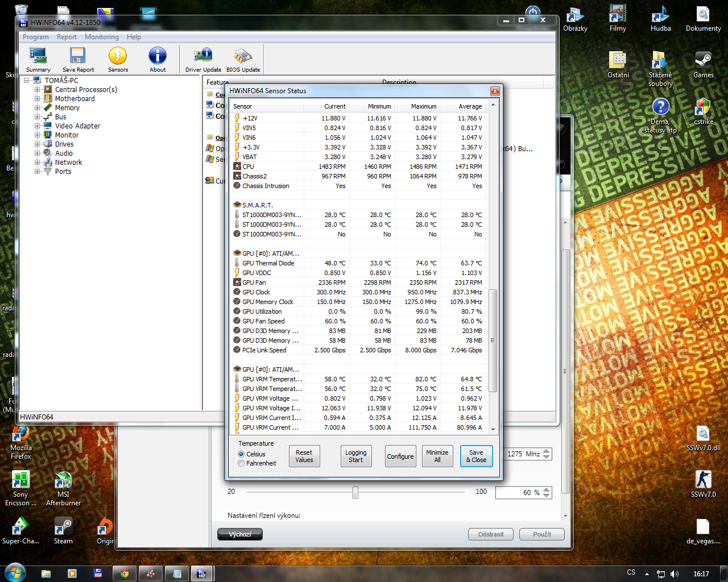Click the Configure button in Sensor Status

click(x=400, y=456)
